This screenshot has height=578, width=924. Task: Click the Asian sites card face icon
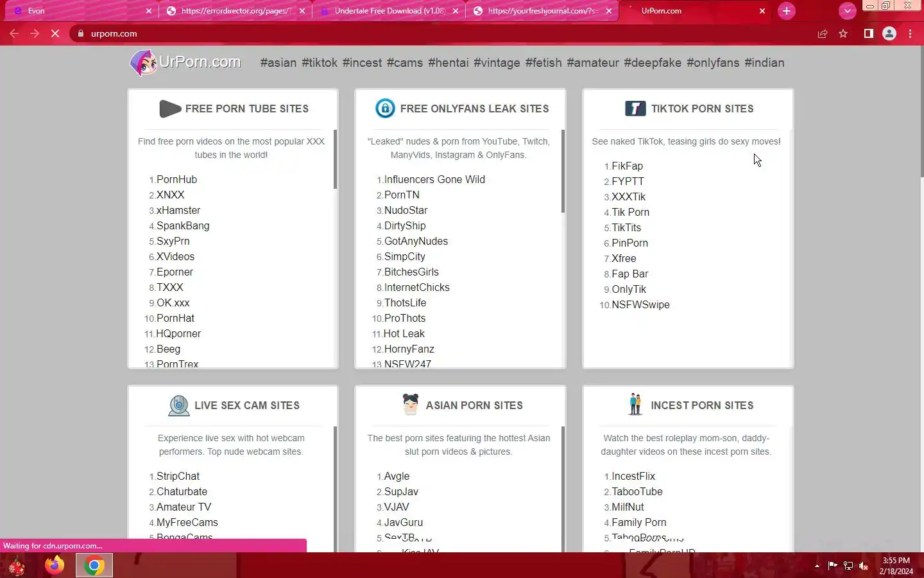coord(411,405)
